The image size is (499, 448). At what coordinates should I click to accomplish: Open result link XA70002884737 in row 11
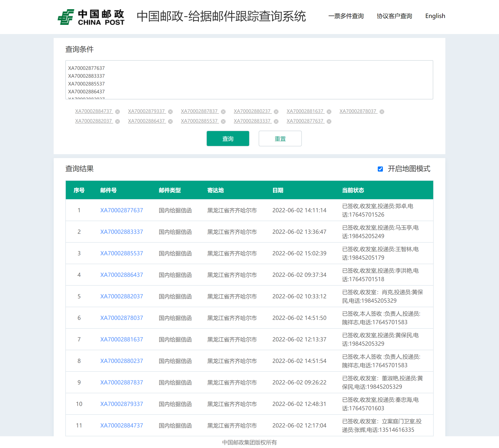pyautogui.click(x=121, y=426)
